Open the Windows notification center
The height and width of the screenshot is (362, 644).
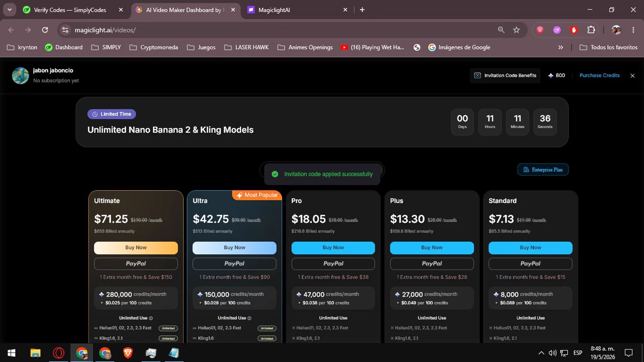coord(629,353)
